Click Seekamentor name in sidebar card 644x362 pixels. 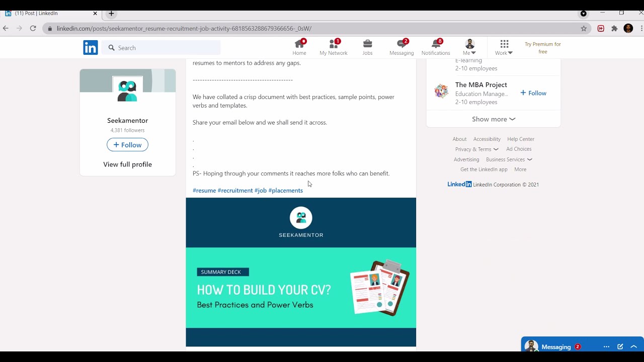pos(127,121)
